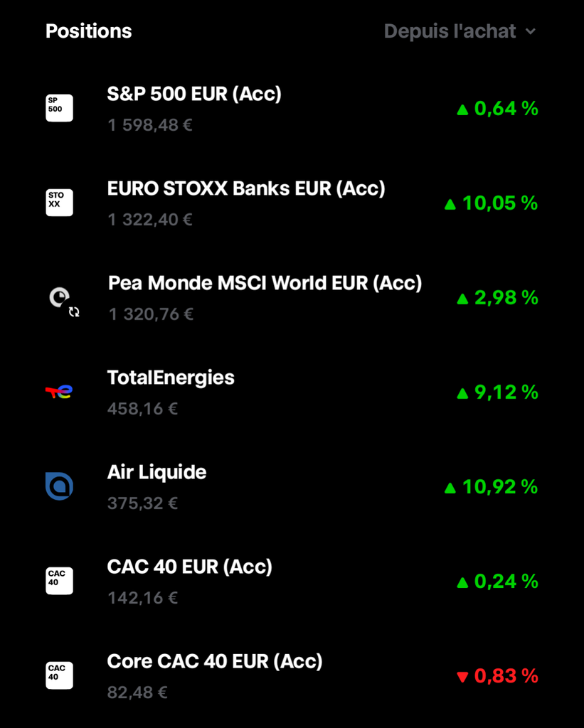584x728 pixels.
Task: Open the S&P 500 EUR (Acc) position
Action: (194, 94)
